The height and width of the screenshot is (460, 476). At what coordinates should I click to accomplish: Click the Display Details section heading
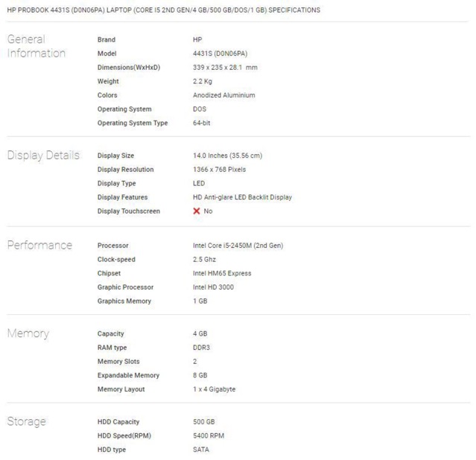(43, 156)
